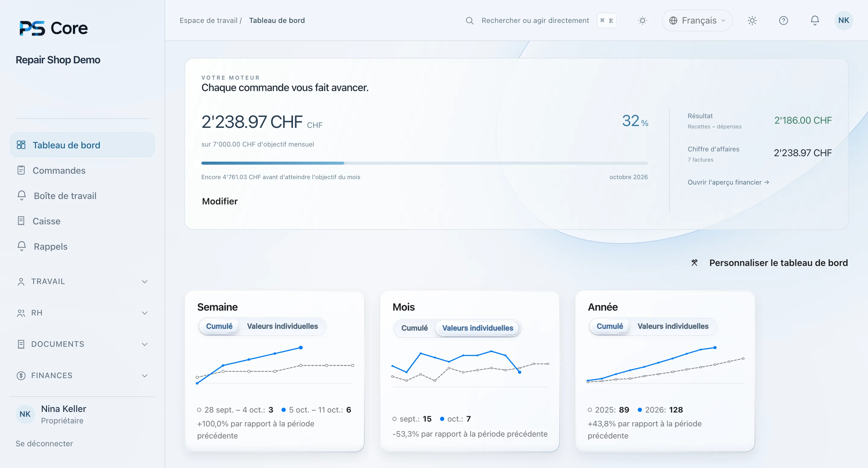Select Cumulé in the Année card
868x468 pixels.
(609, 326)
